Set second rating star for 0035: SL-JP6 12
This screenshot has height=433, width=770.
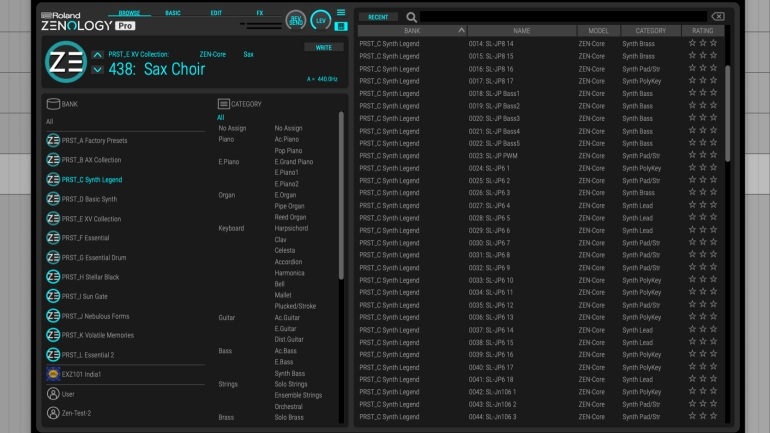(x=703, y=304)
